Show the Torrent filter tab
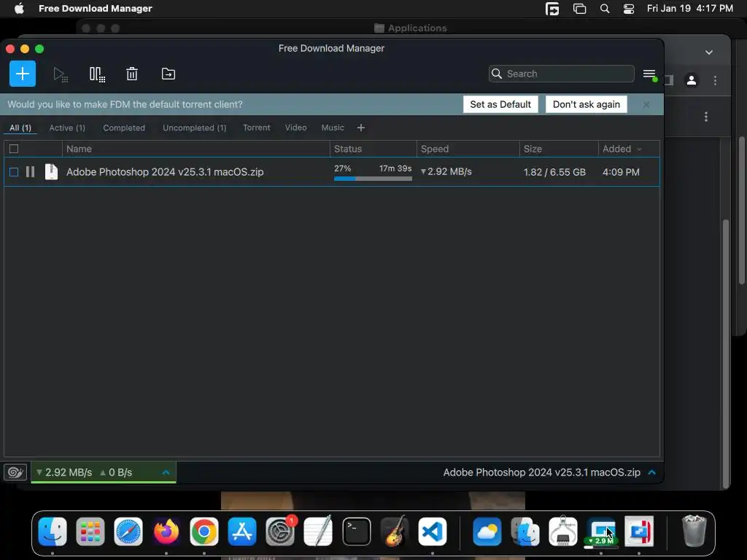This screenshot has width=747, height=560. [x=256, y=128]
